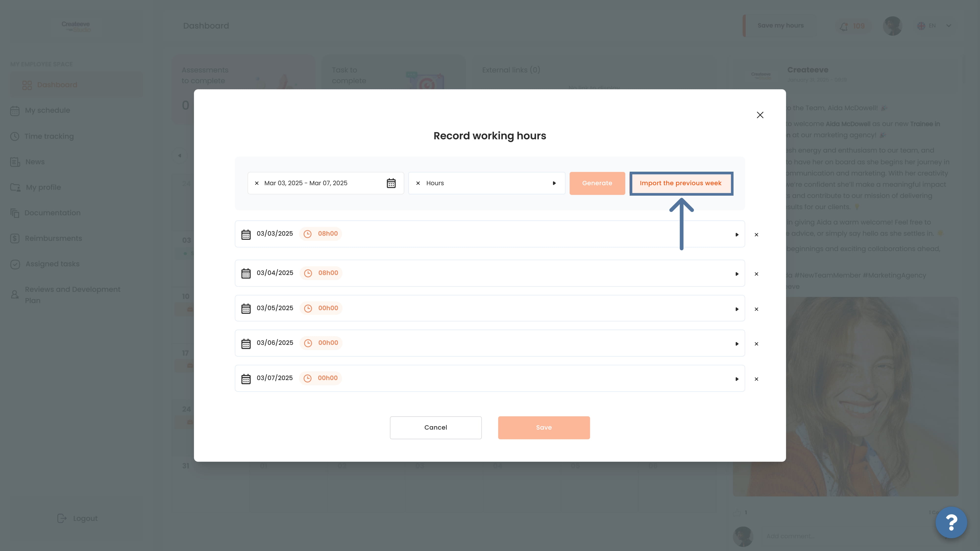This screenshot has height=551, width=980.
Task: Expand the 03/04/2025 entry
Action: pyautogui.click(x=737, y=274)
